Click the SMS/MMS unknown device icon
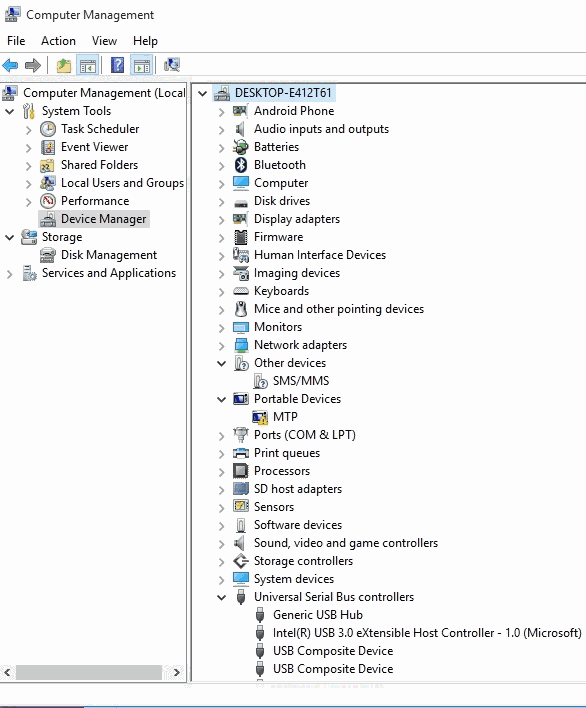 260,381
